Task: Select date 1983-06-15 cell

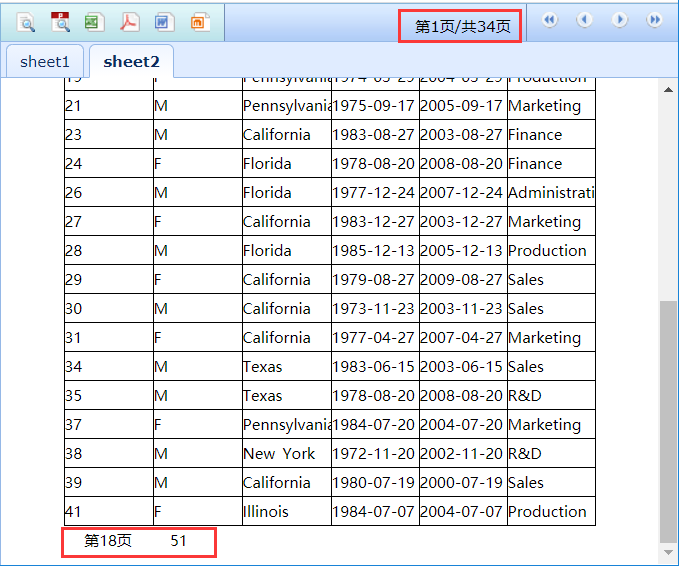Action: 375,366
